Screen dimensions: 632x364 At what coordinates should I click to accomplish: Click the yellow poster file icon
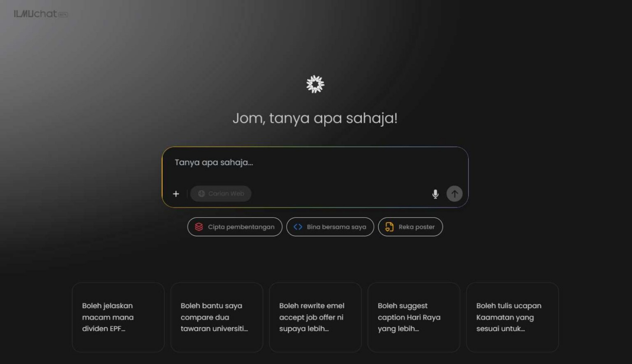[x=389, y=227]
